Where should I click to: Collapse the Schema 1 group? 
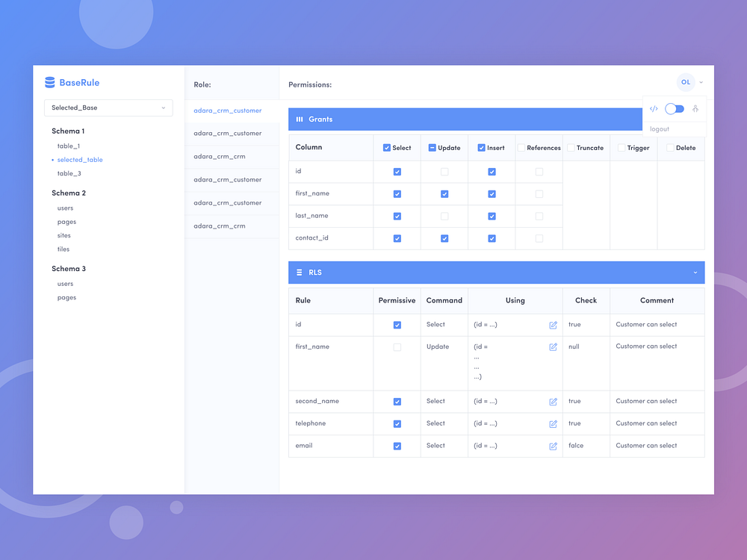68,131
